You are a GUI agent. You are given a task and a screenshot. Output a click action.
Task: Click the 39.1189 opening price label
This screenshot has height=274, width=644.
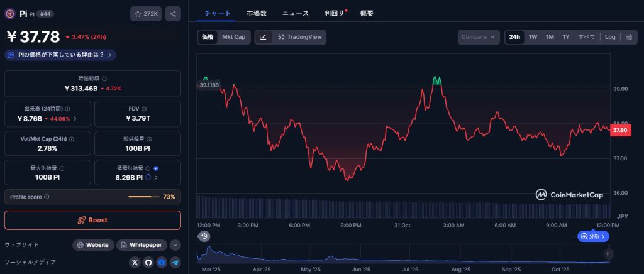[x=209, y=85]
